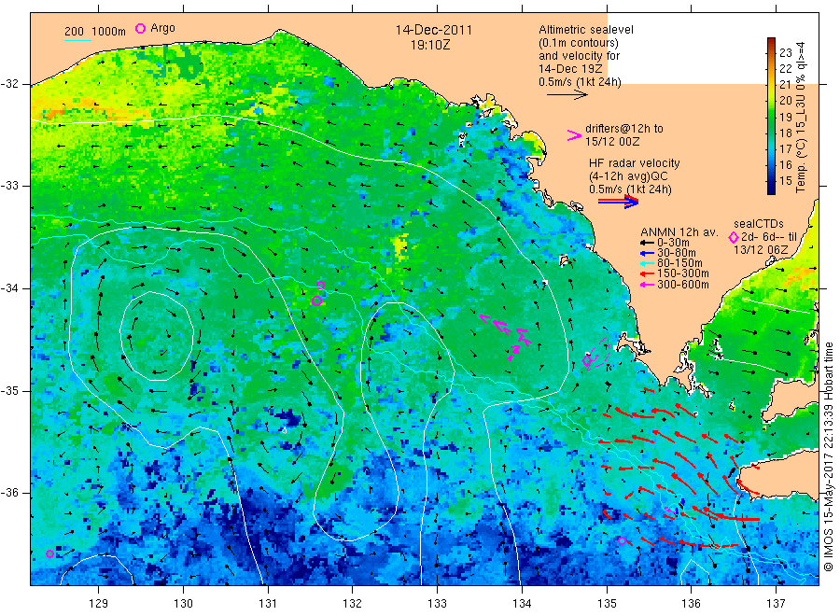Click the IMOS copyright timestamp text

coord(828,456)
